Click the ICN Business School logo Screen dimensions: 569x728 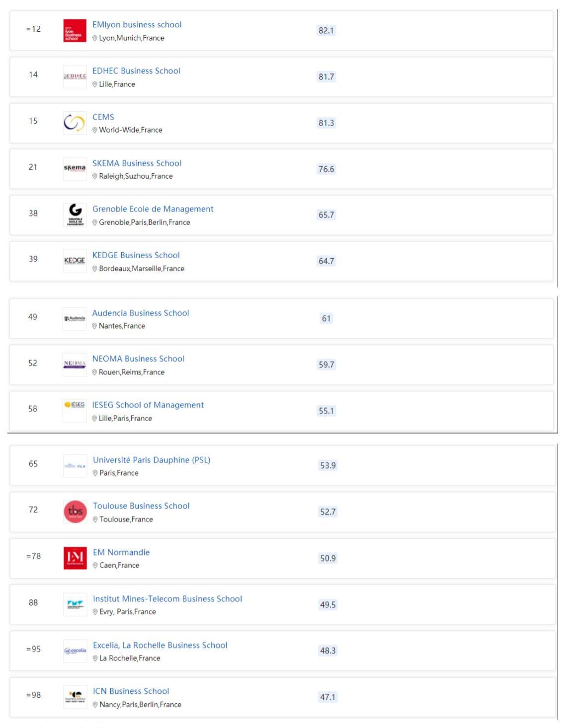pos(75,697)
